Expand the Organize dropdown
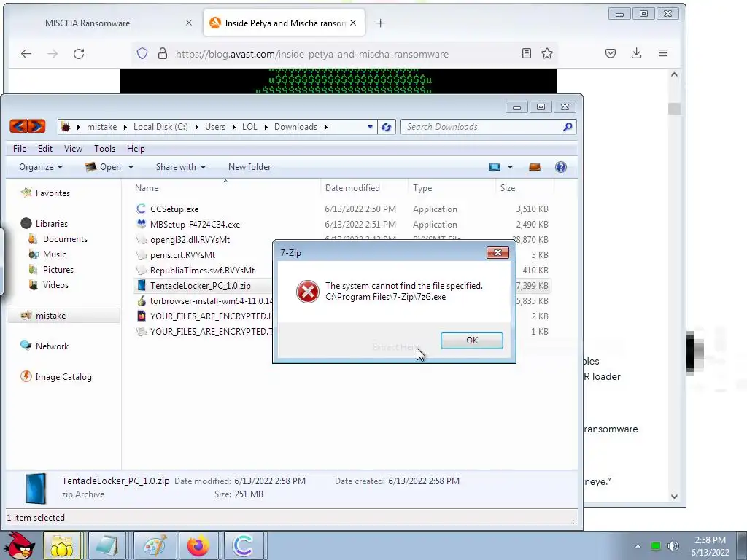 (x=41, y=167)
